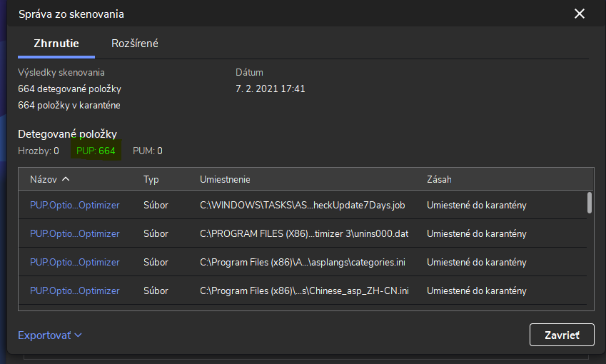Expand the Exportovať dropdown
Viewport: 606px width, 364px height.
pos(50,335)
